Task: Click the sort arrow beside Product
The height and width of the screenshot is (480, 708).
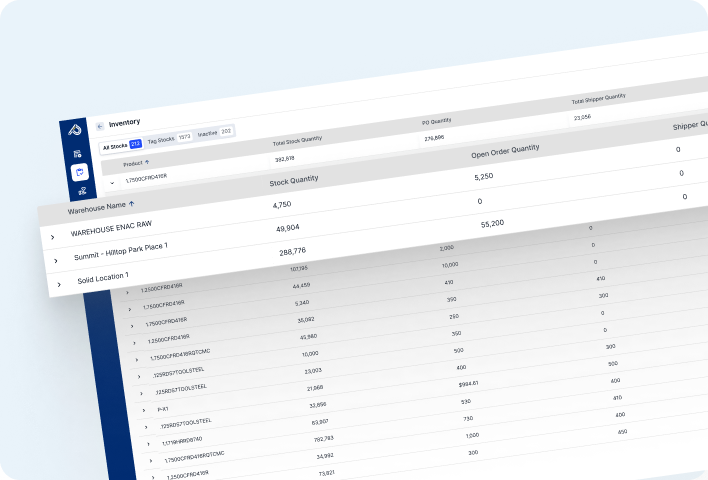Action: 147,162
